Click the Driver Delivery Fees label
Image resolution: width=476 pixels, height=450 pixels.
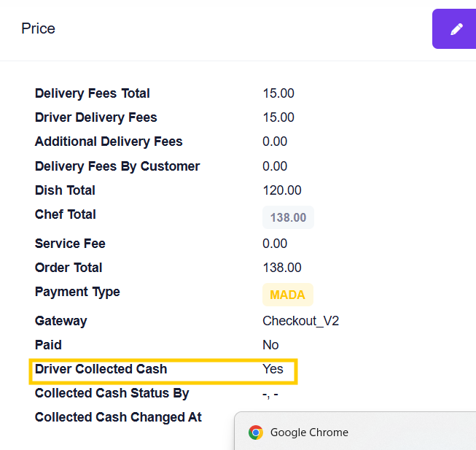tap(96, 117)
